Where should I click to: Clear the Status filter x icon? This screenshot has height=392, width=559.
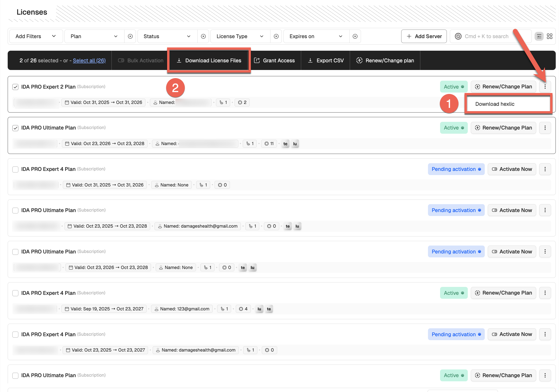click(203, 36)
